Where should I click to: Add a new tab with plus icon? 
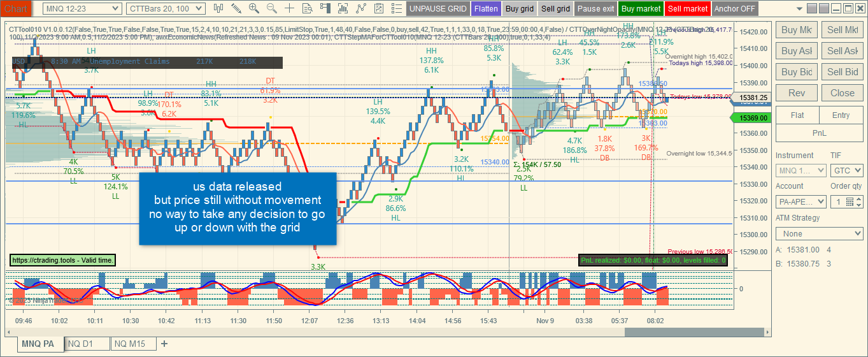point(164,344)
